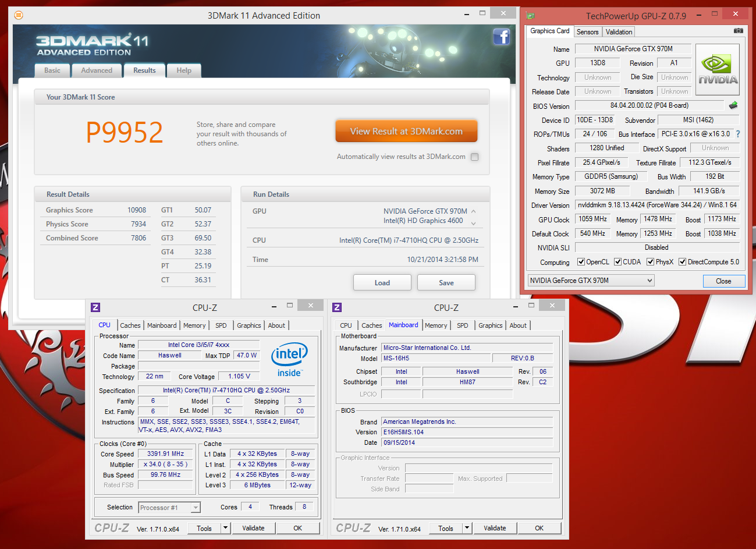Viewport: 756px width, 549px height.
Task: Click Tools button in left CPU-Z window
Action: pyautogui.click(x=204, y=528)
